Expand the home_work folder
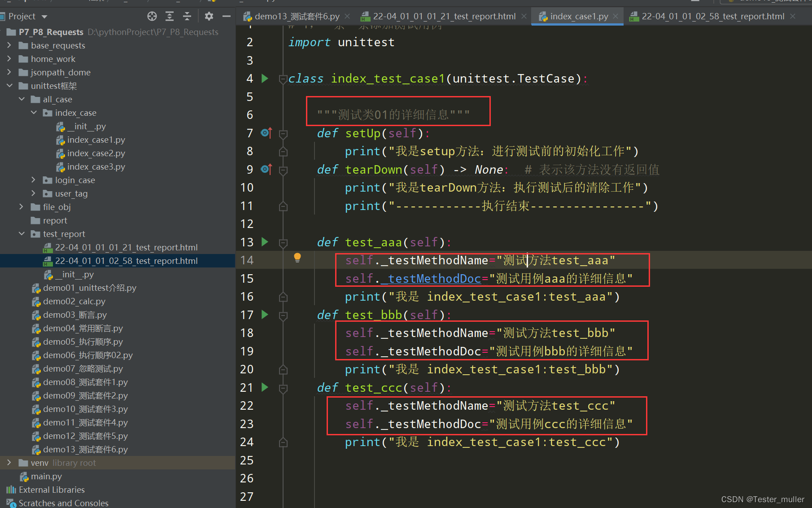The height and width of the screenshot is (508, 812). coord(9,59)
